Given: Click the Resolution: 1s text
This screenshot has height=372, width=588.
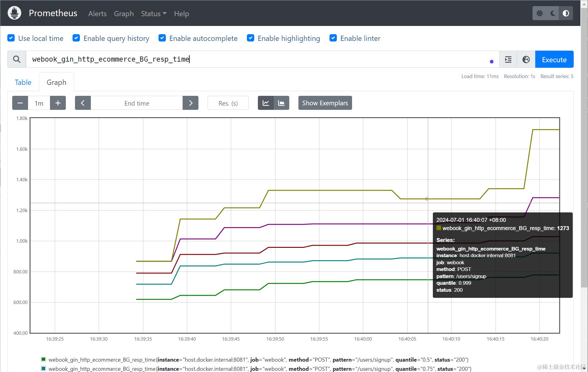Looking at the screenshot, I should coord(519,76).
